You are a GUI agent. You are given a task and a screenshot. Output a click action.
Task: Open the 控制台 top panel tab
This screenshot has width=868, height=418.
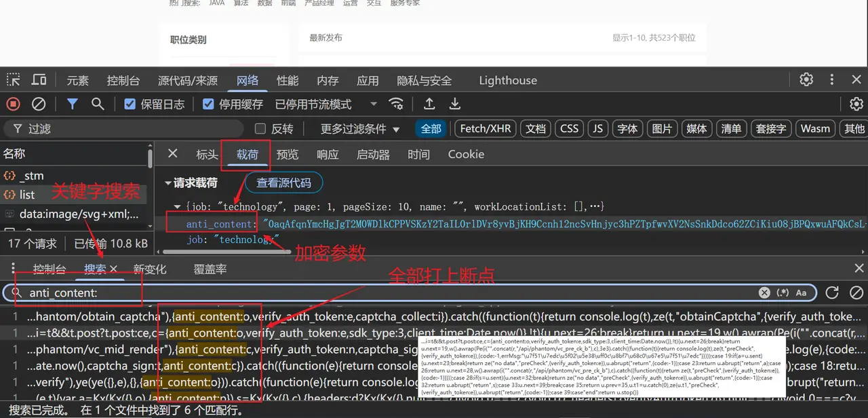tap(123, 80)
